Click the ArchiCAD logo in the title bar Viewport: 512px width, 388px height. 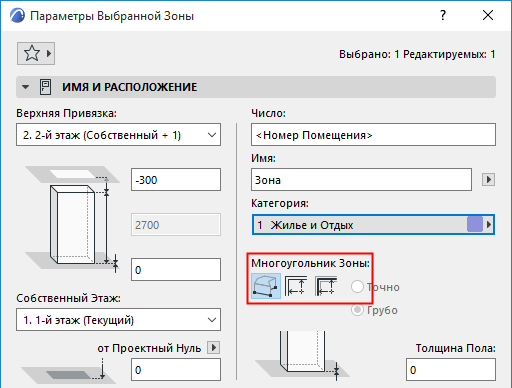pos(17,15)
